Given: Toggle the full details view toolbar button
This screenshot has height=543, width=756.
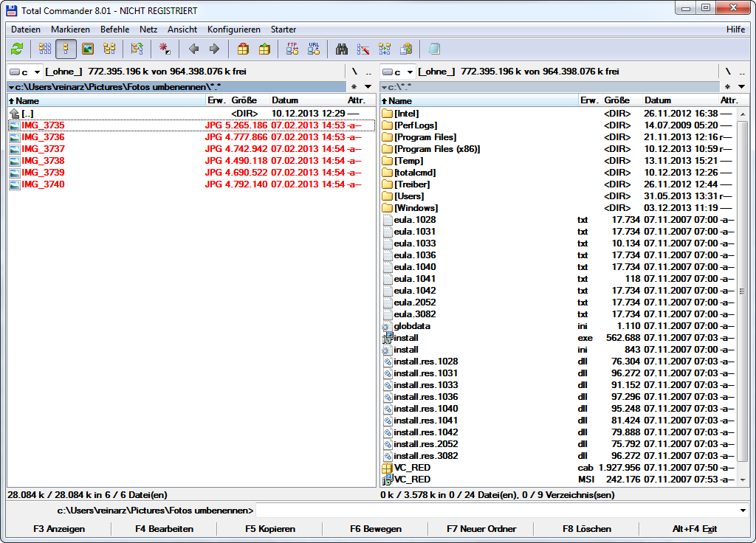Looking at the screenshot, I should [x=66, y=49].
